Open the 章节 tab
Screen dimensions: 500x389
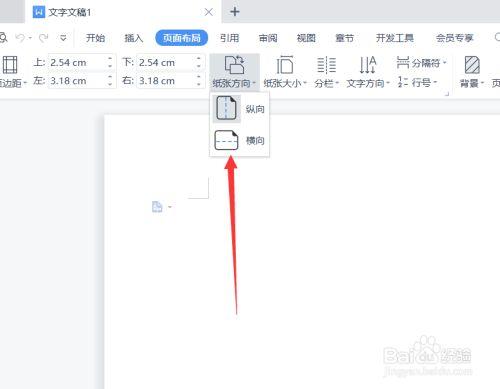[344, 38]
